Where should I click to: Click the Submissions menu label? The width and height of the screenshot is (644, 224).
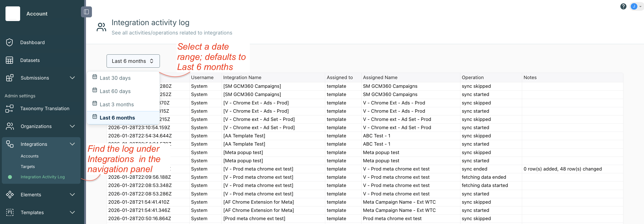pyautogui.click(x=35, y=78)
